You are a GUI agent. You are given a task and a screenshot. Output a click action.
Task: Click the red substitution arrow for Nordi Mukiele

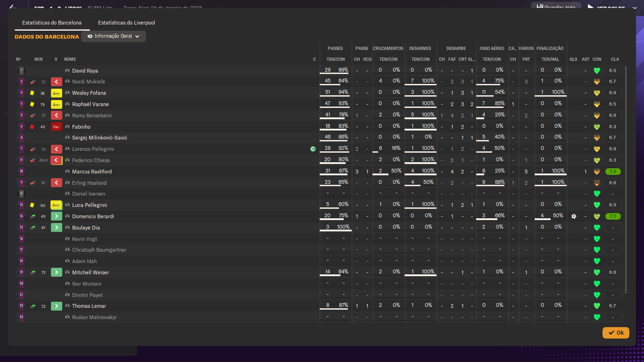point(57,82)
